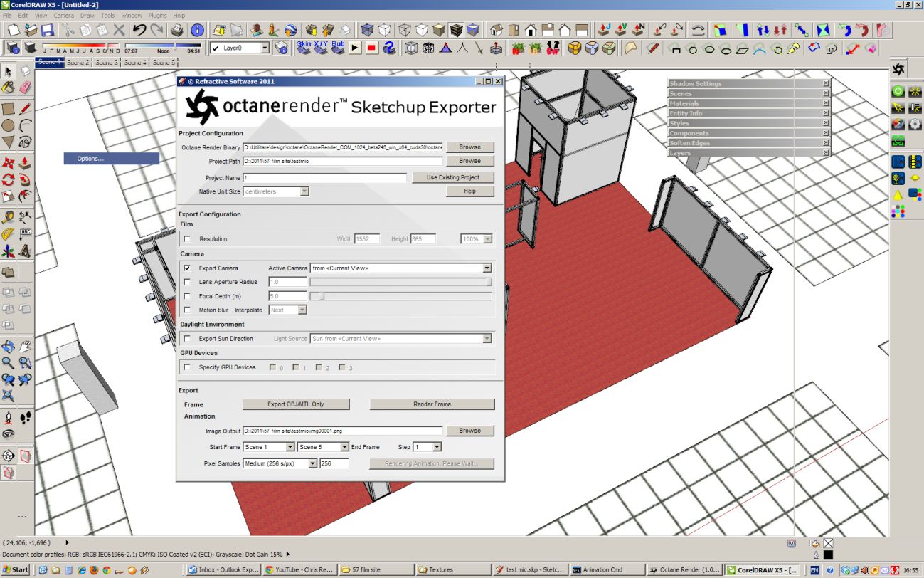Screen dimensions: 924x578
Task: Open the Step dropdown
Action: point(437,447)
